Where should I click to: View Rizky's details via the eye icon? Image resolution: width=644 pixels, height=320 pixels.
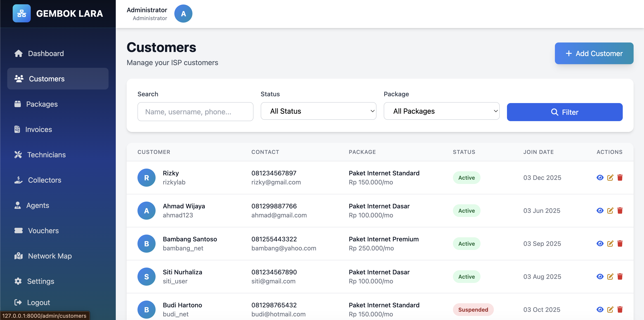click(600, 178)
